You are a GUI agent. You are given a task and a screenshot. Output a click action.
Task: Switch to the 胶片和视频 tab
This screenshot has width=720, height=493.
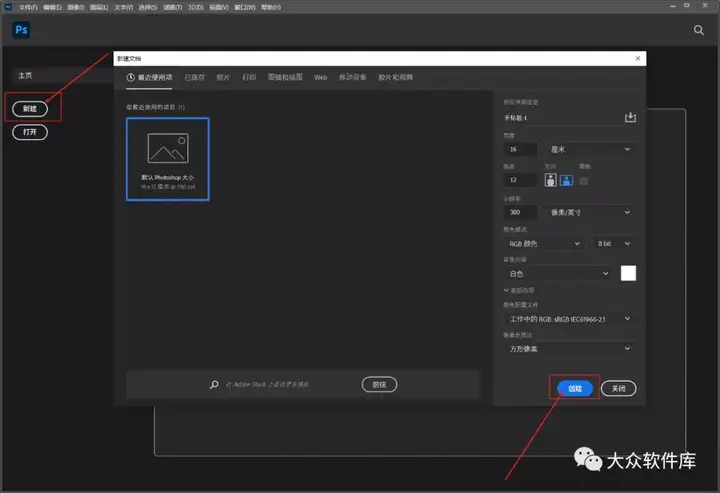(x=395, y=77)
